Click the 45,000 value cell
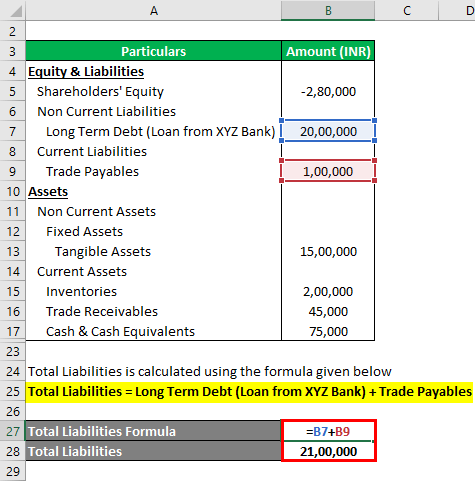The height and width of the screenshot is (481, 475). (x=328, y=311)
